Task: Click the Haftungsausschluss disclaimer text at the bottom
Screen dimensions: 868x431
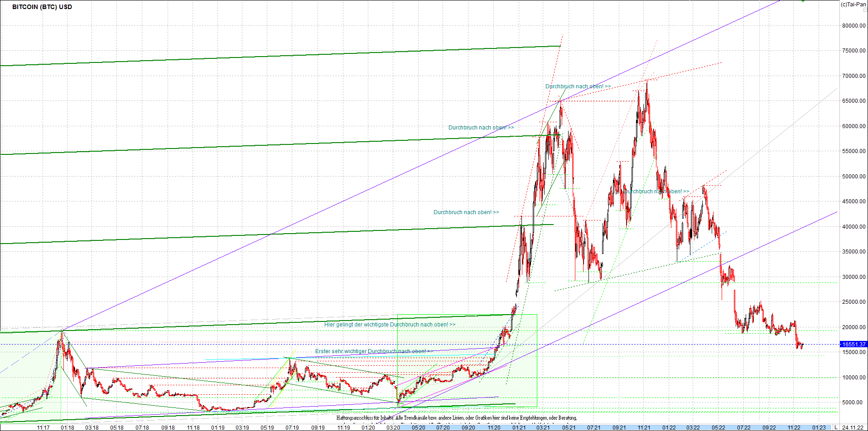Action: point(457,418)
